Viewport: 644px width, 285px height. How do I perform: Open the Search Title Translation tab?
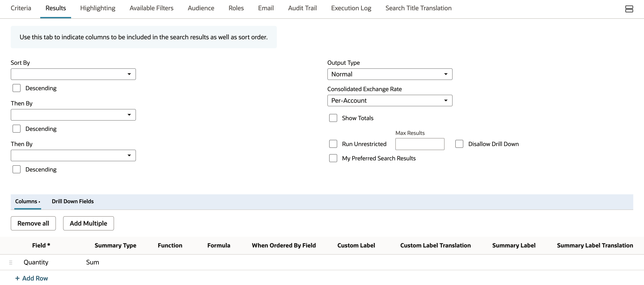point(418,8)
